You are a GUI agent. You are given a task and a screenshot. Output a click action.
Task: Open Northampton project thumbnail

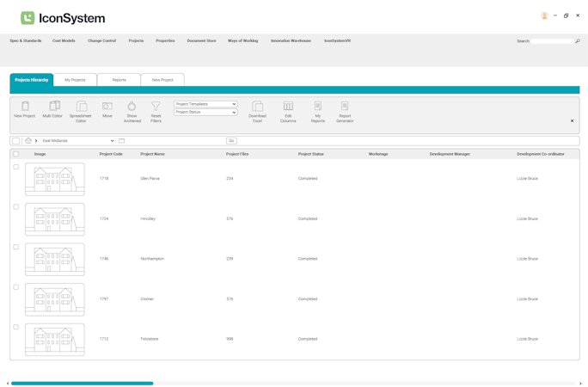(x=55, y=260)
